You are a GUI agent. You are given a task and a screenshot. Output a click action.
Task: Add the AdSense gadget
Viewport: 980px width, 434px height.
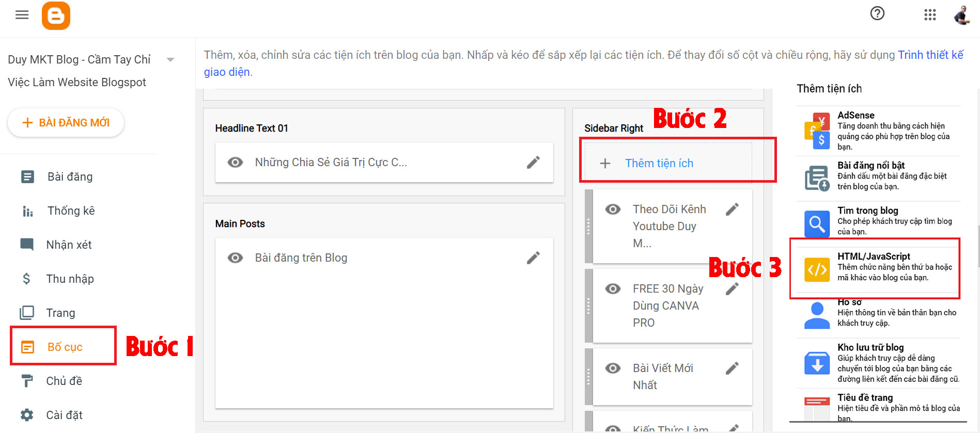(x=878, y=131)
